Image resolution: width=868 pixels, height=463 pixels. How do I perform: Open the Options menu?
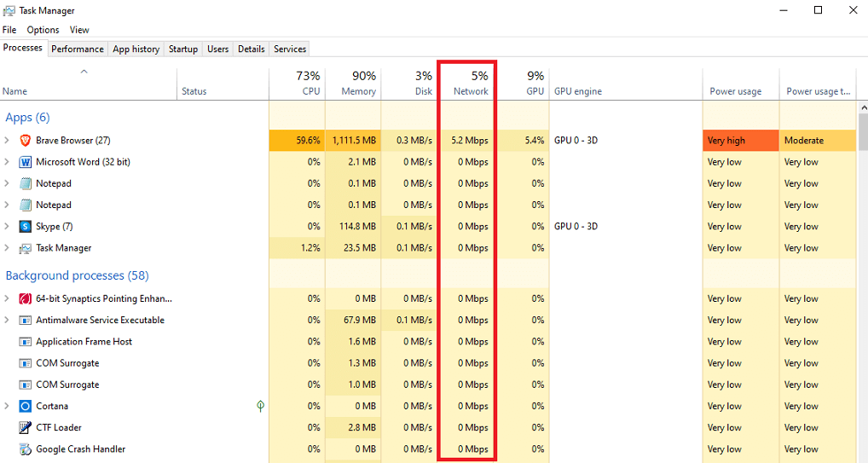pos(43,30)
